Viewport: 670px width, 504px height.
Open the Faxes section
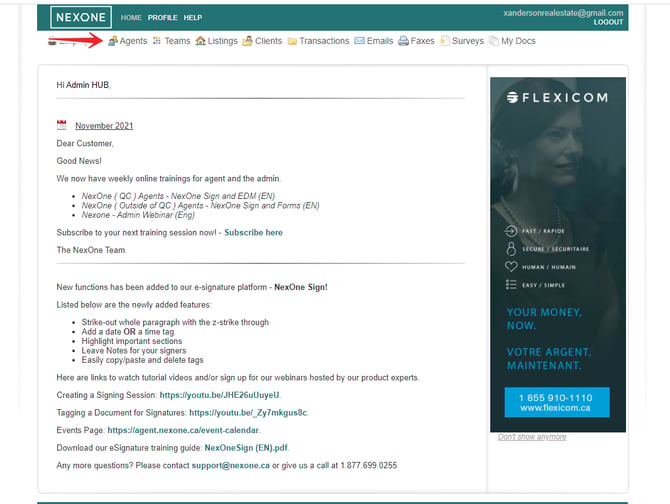coord(422,41)
